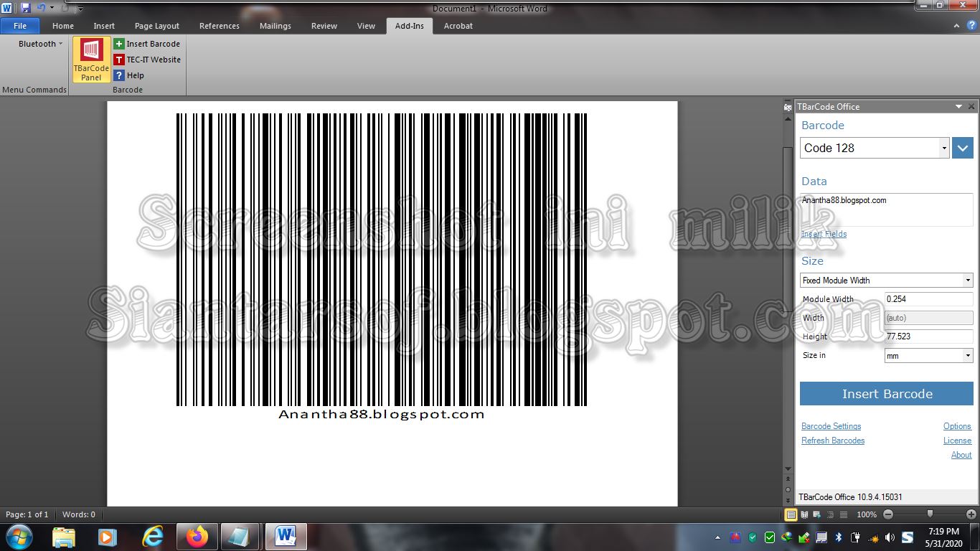Launch Firefox from the taskbar
Image resolution: width=980 pixels, height=551 pixels.
[x=196, y=537]
